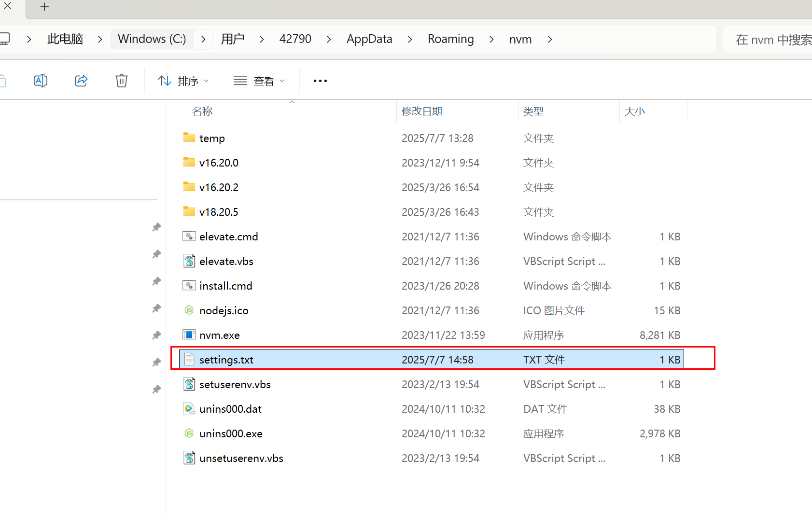The height and width of the screenshot is (516, 812).
Task: Click the Delete trash can icon
Action: (122, 81)
